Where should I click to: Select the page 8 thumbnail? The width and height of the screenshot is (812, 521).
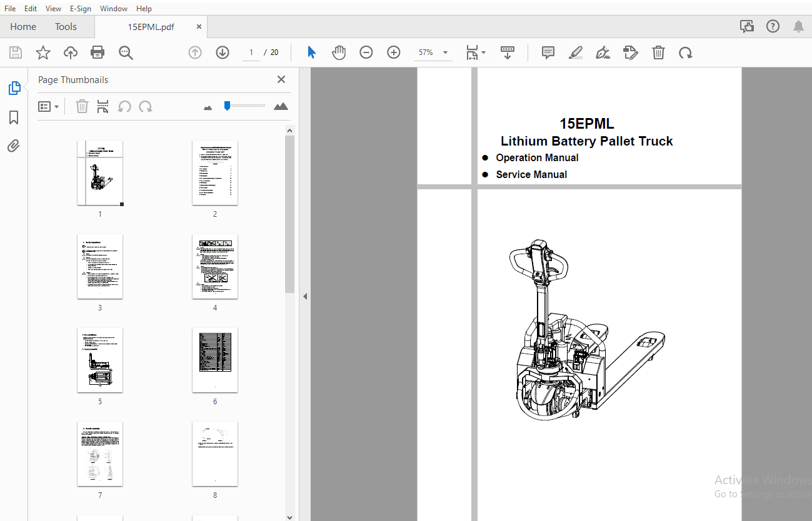(x=215, y=454)
